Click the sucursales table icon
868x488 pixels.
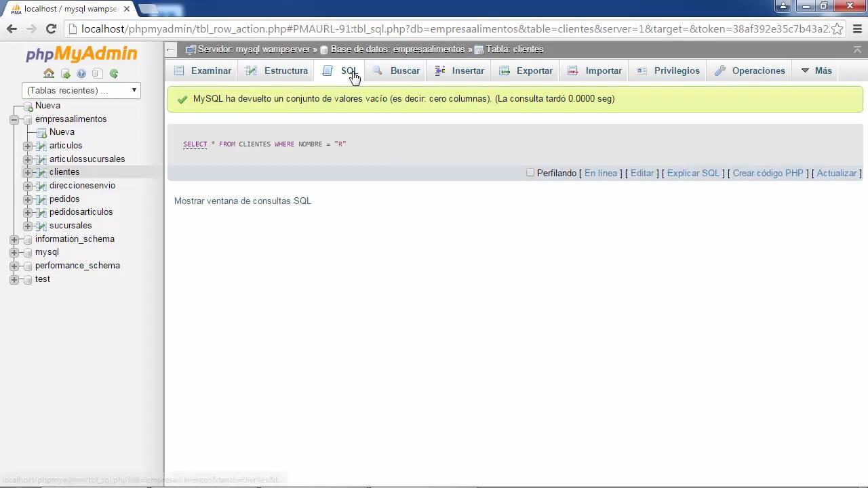point(41,226)
